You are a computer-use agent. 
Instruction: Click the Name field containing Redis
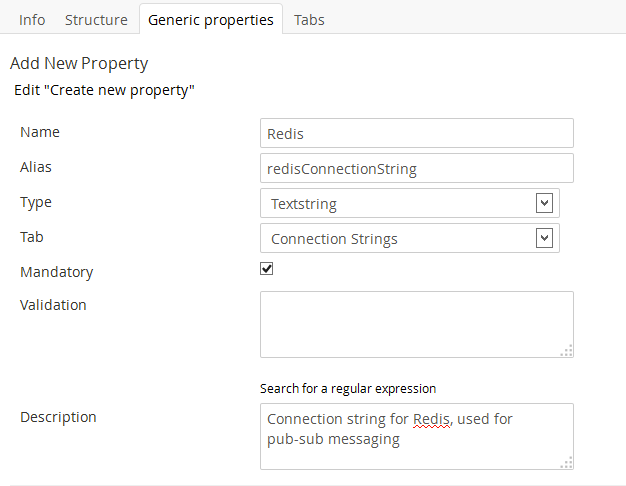pos(416,134)
